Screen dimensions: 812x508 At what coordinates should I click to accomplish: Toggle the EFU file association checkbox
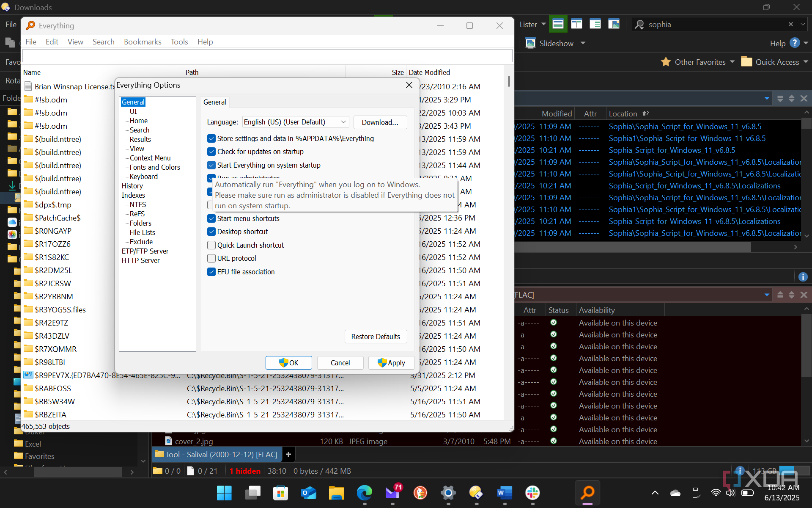(211, 272)
